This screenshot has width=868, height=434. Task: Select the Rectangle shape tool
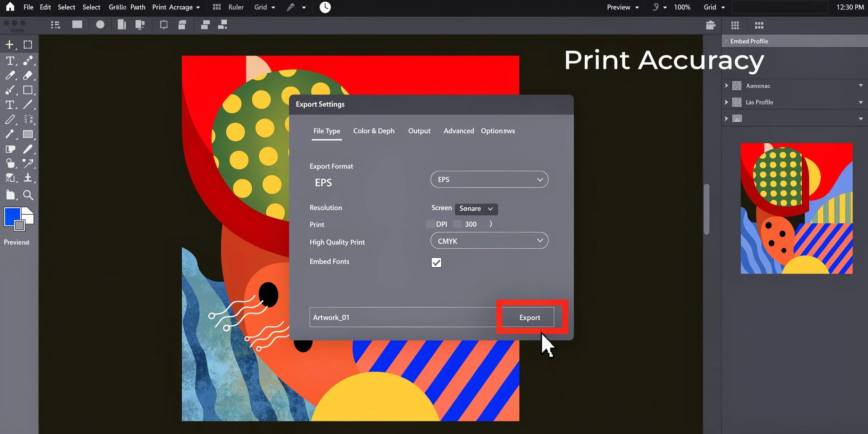pyautogui.click(x=28, y=90)
